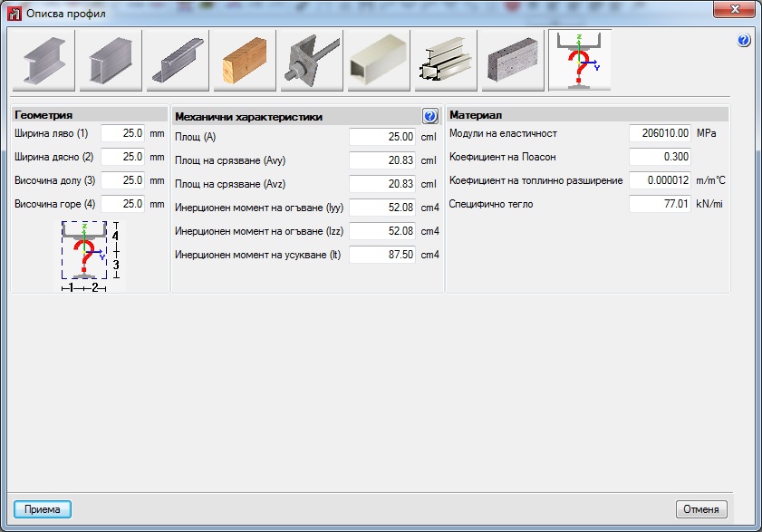Open dialog help via top-right question icon

point(744,40)
